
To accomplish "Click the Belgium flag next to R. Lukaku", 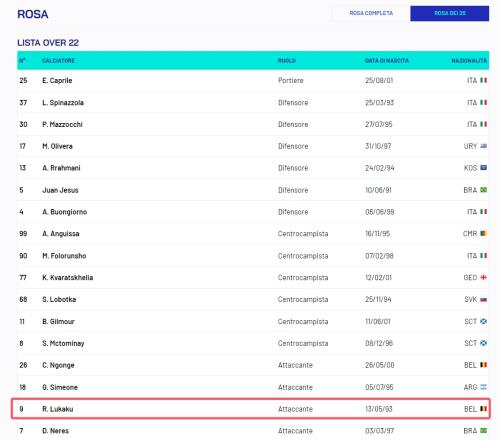I will tap(483, 409).
